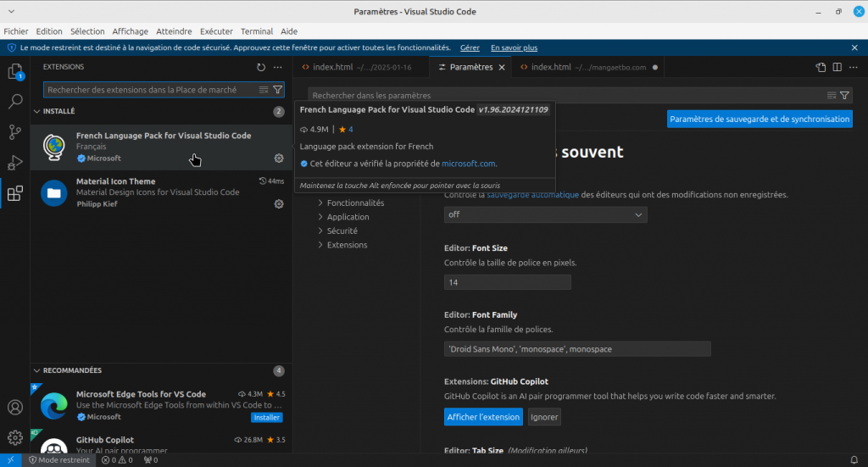
Task: Open the Accounts icon in activity bar
Action: (15, 408)
